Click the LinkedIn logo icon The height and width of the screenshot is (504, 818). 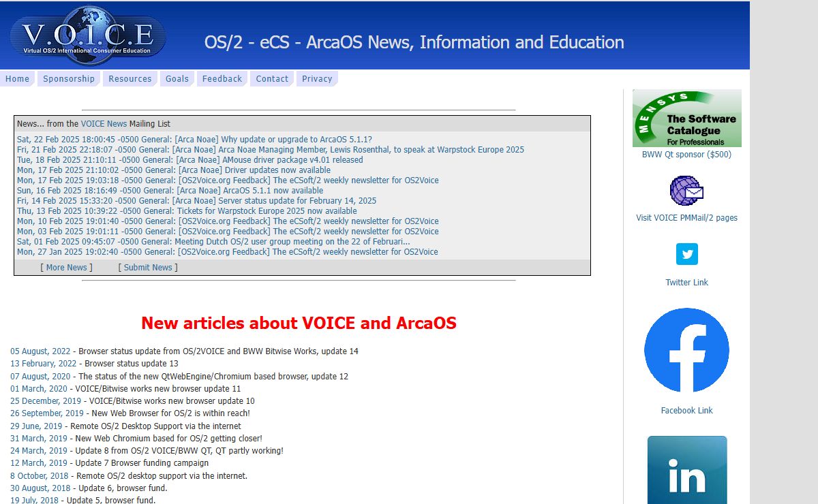pyautogui.click(x=687, y=470)
